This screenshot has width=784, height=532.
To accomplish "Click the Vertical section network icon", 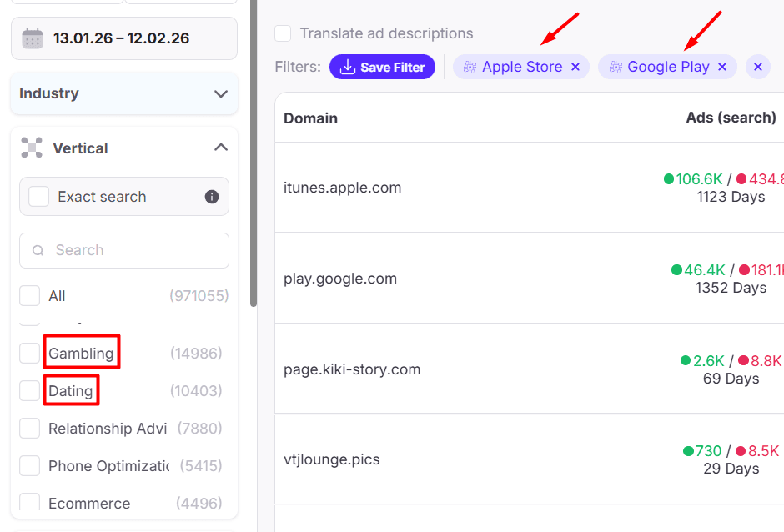I will 32,148.
